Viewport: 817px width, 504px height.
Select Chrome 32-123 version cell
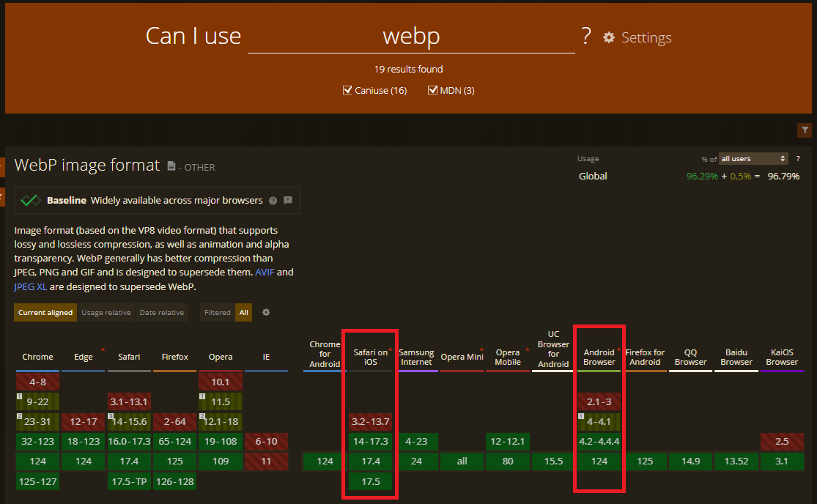37,442
